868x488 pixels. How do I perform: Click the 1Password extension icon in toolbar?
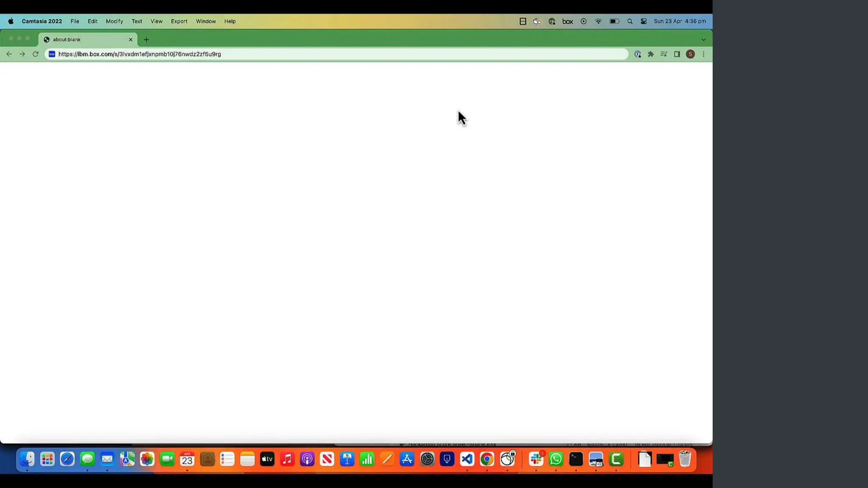(637, 54)
